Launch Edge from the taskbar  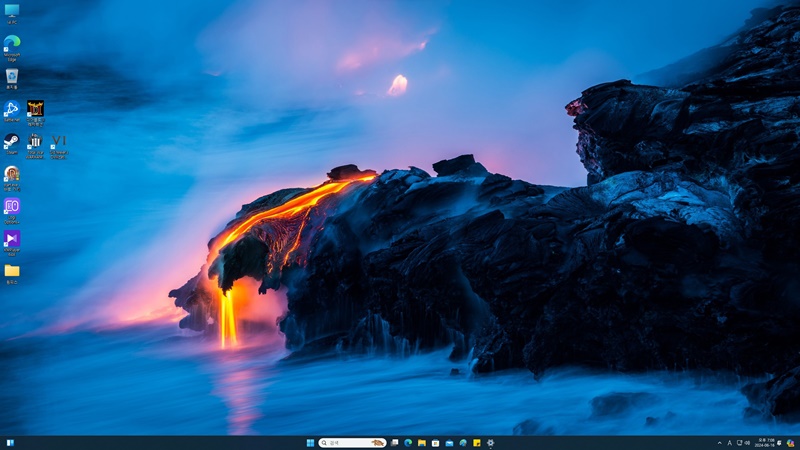408,443
